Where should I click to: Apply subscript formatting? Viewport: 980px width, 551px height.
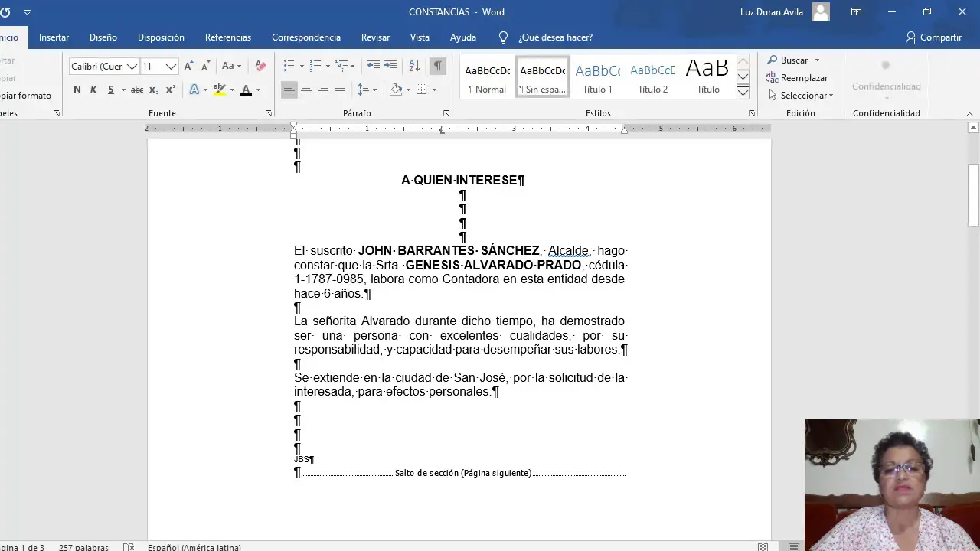(x=153, y=90)
